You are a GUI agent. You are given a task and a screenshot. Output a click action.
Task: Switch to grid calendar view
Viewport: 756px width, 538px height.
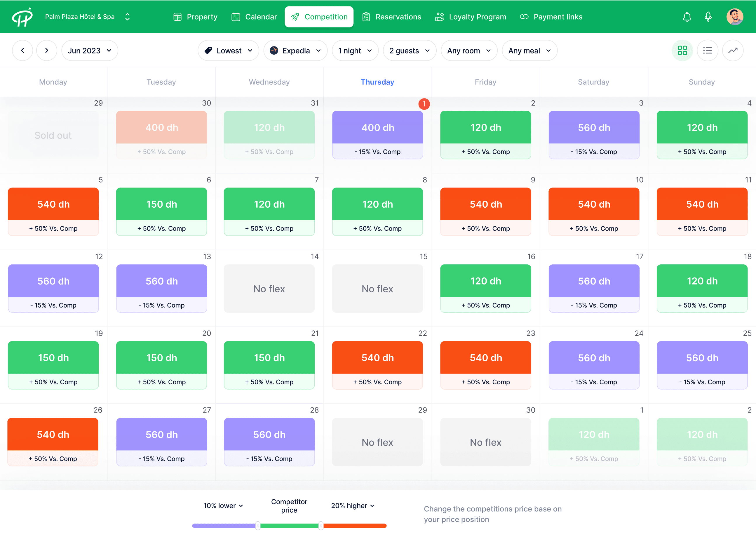pos(682,50)
